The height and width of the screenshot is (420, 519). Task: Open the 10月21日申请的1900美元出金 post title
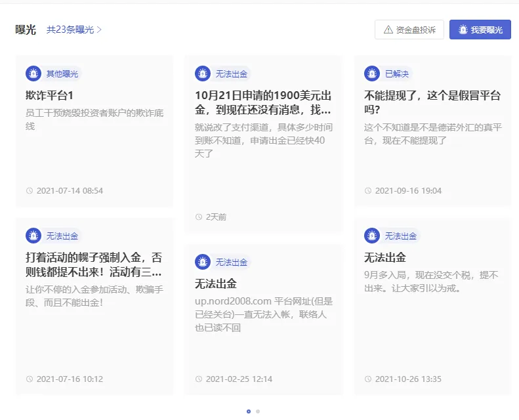(263, 102)
